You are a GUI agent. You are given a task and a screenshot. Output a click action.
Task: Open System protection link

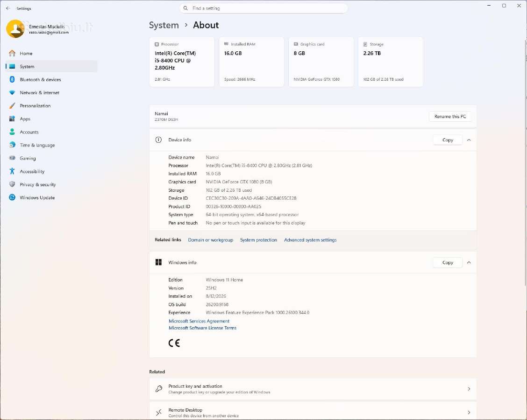click(x=258, y=240)
